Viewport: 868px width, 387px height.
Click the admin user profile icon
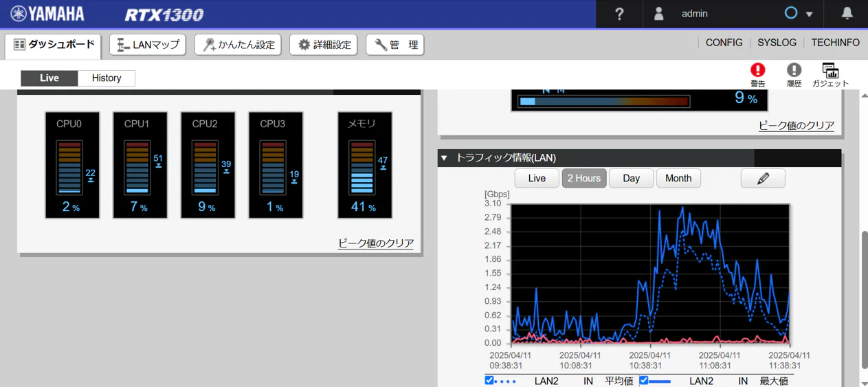(x=658, y=14)
